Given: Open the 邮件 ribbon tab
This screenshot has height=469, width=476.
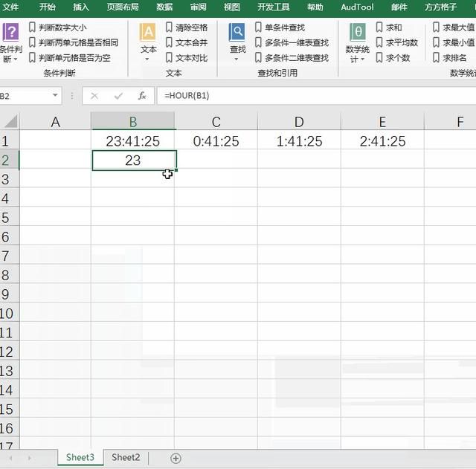Looking at the screenshot, I should coord(399,7).
